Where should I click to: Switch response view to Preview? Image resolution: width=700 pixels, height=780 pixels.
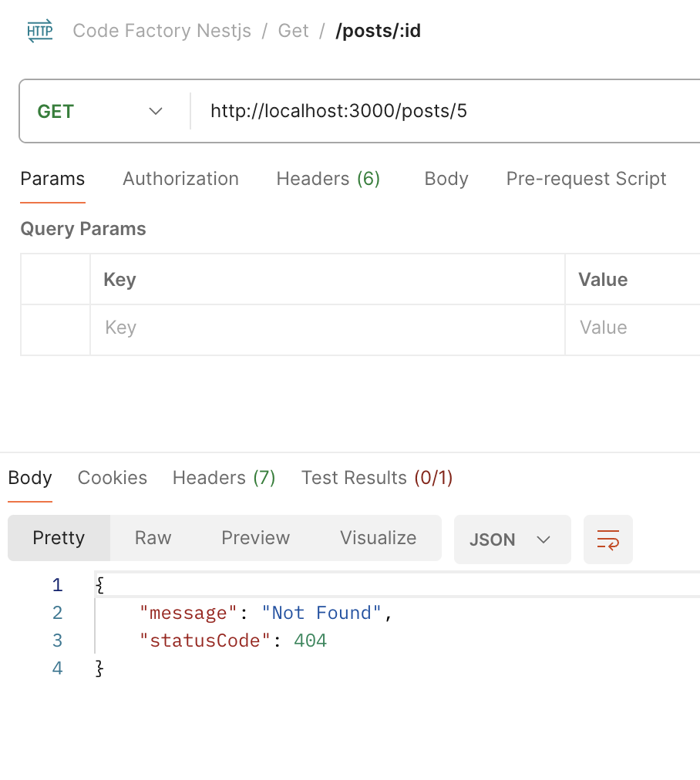coord(256,538)
